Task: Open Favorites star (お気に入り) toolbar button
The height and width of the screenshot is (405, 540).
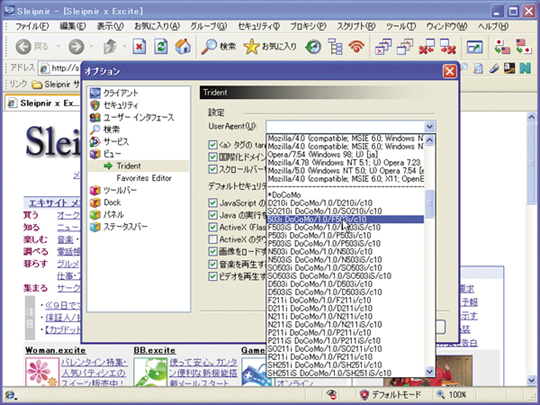Action: tap(270, 46)
